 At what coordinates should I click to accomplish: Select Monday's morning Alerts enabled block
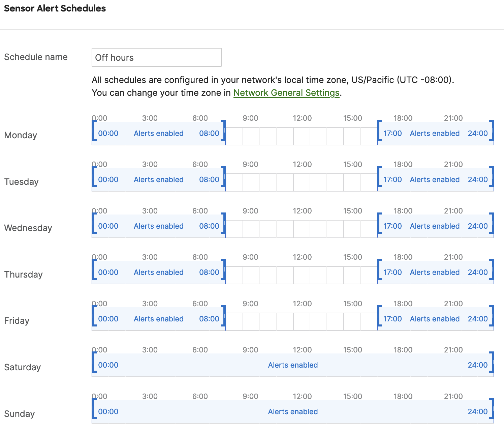(x=158, y=133)
